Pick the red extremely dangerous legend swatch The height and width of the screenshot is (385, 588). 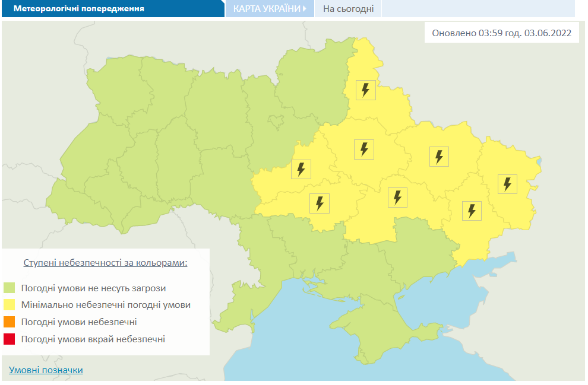(9, 339)
